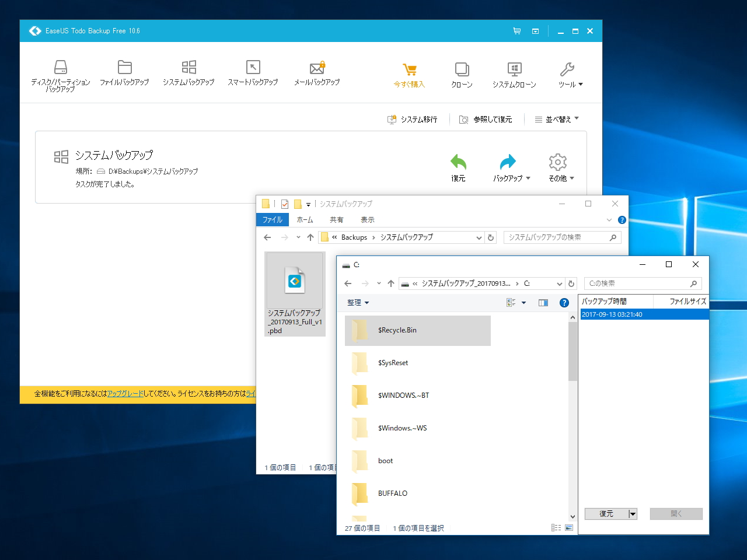Click properties icon in Backups explorer title bar
Screen dimensions: 747x560
285,204
